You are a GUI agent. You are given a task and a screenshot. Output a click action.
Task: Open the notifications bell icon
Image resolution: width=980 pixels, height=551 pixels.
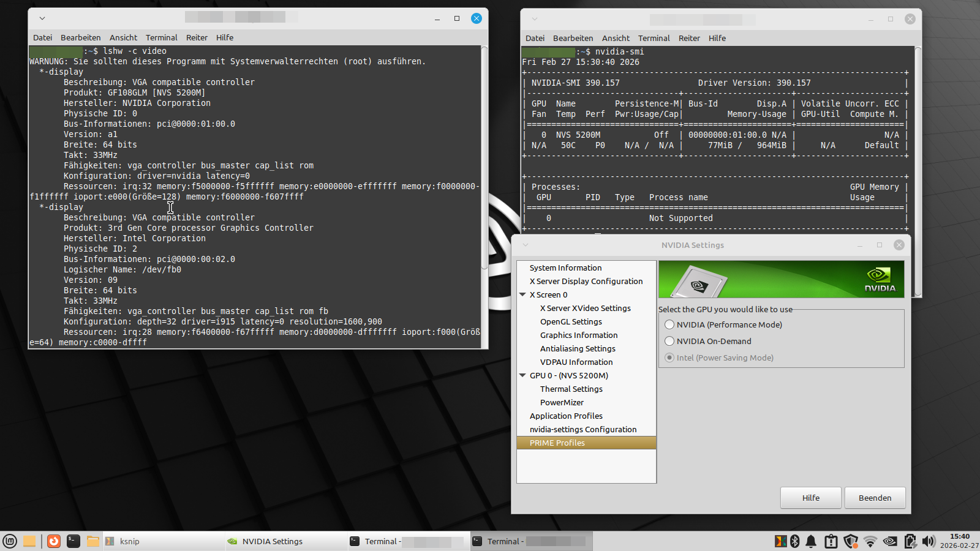(x=811, y=541)
